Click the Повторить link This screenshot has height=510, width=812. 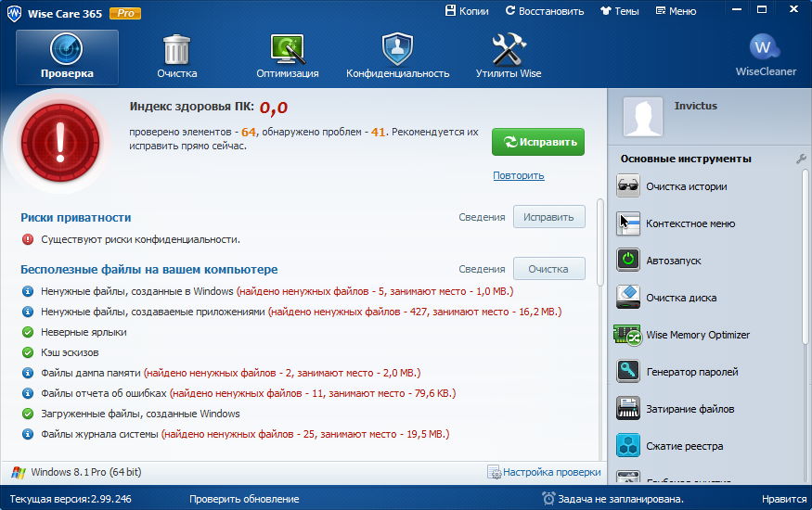click(x=518, y=175)
